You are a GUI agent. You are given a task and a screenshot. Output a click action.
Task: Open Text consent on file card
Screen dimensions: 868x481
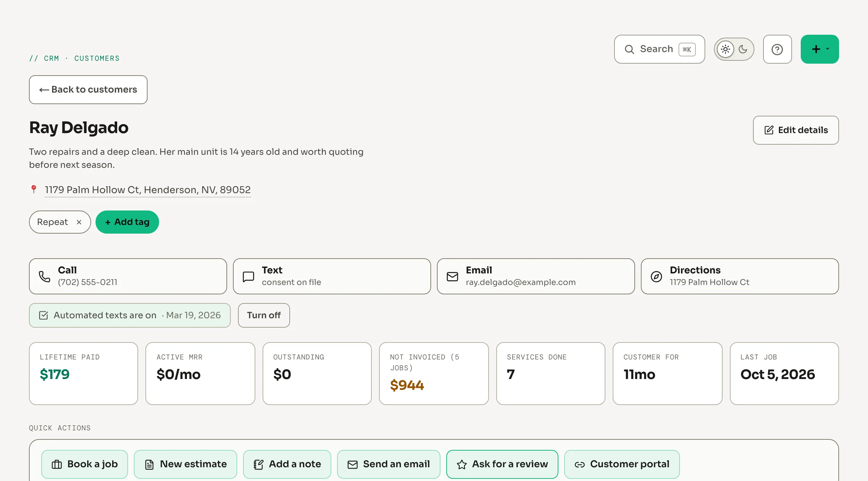tap(332, 276)
